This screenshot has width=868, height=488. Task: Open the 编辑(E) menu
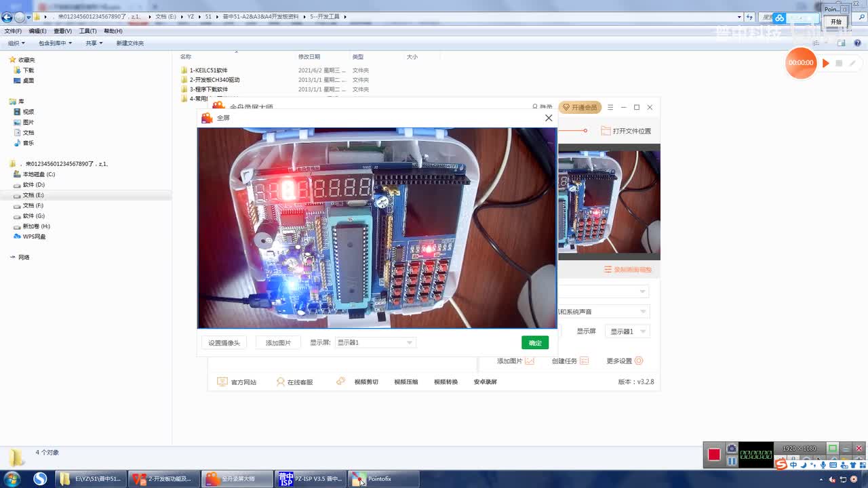(x=37, y=31)
